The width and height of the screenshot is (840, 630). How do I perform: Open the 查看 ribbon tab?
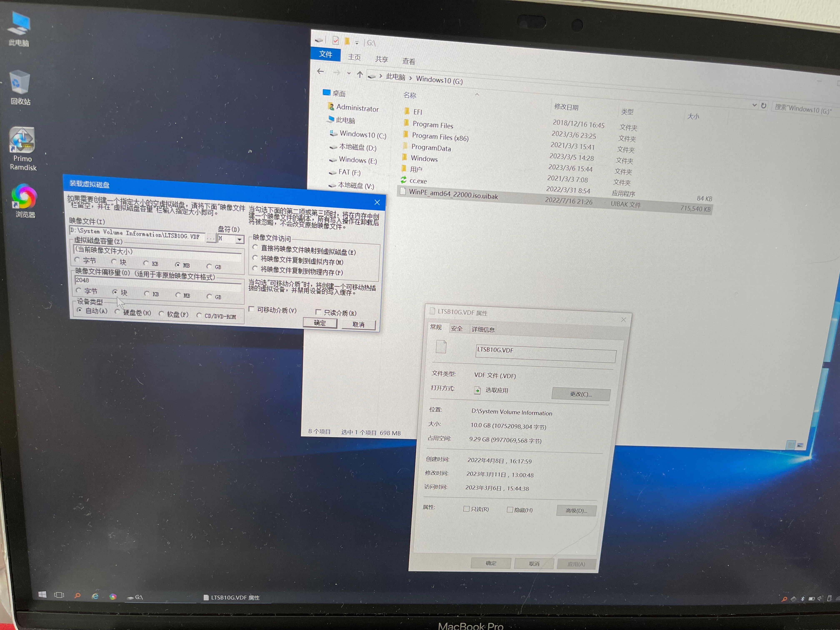(409, 61)
